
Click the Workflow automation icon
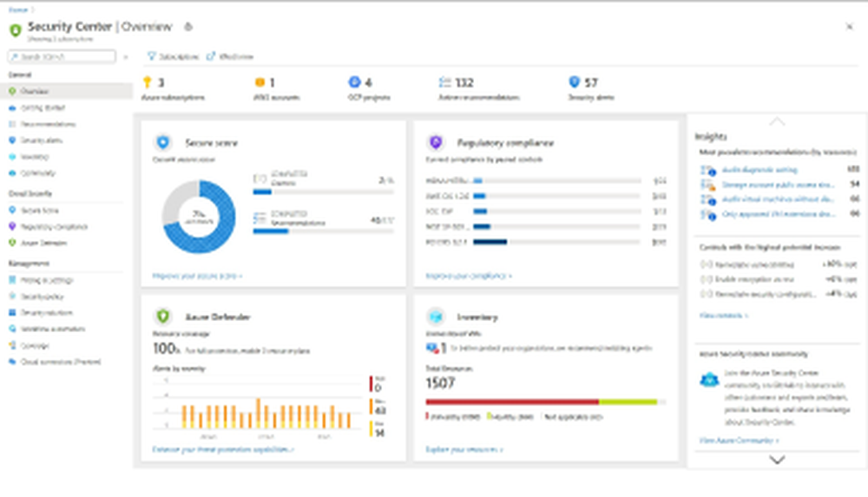click(x=12, y=329)
